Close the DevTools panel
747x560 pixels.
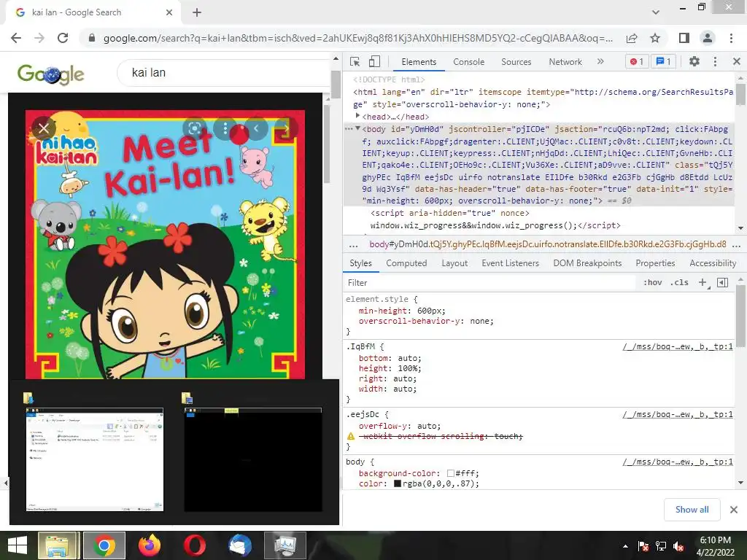[737, 61]
